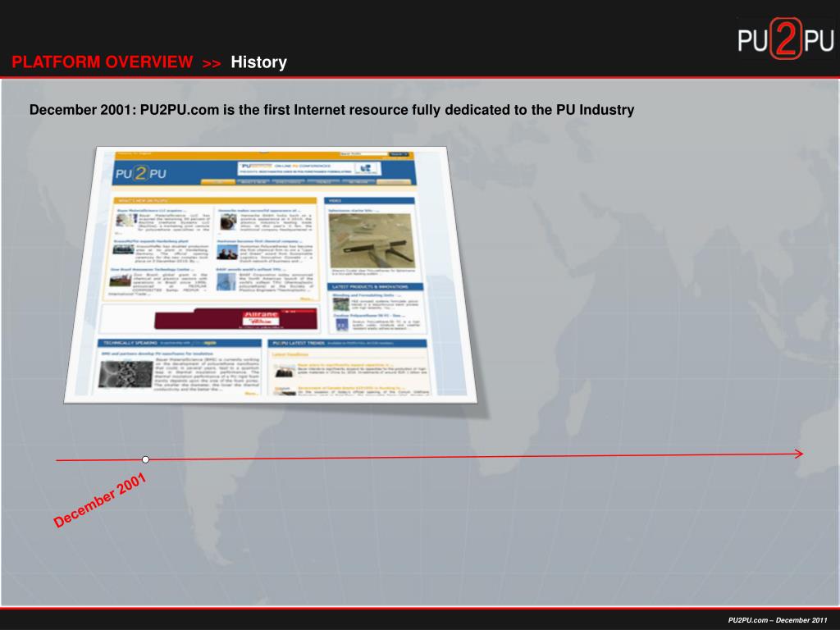This screenshot has height=630, width=840.
Task: Click the PU2PU logo inside the website screenshot
Action: 141,174
